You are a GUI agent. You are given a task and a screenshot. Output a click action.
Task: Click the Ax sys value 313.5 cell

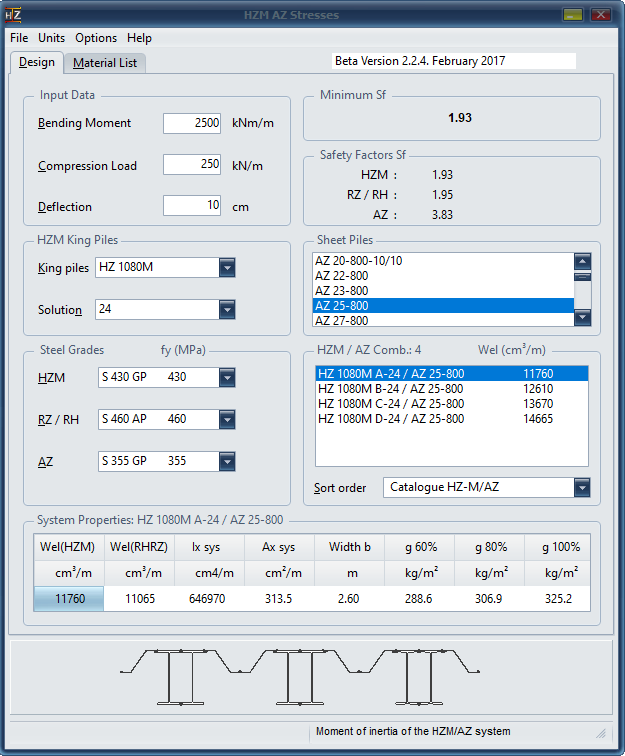tap(279, 599)
